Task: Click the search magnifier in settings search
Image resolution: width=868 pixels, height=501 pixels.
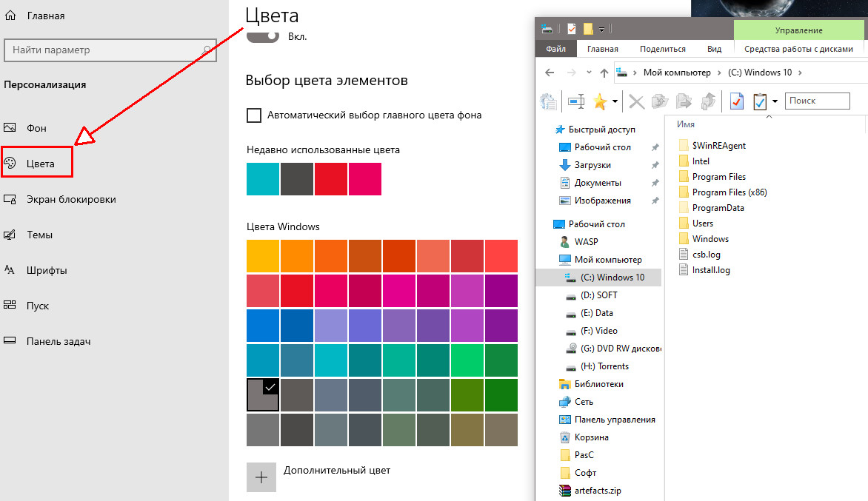Action: click(208, 50)
